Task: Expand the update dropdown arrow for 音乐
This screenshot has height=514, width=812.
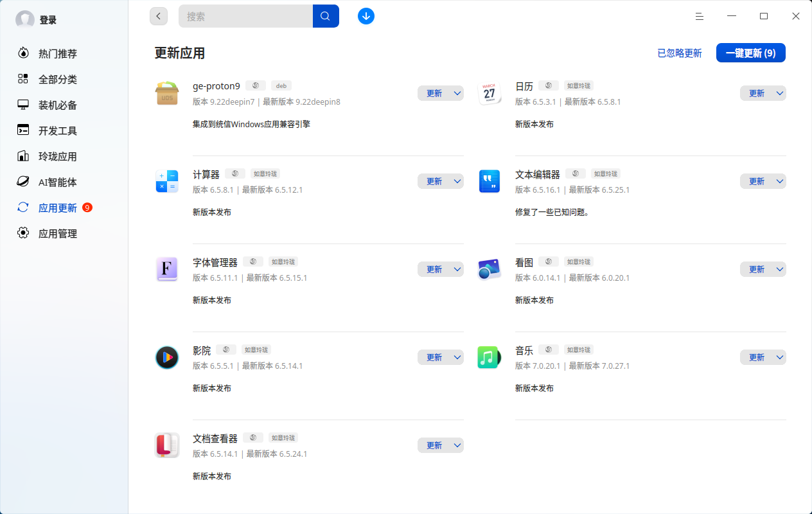Action: pyautogui.click(x=780, y=357)
